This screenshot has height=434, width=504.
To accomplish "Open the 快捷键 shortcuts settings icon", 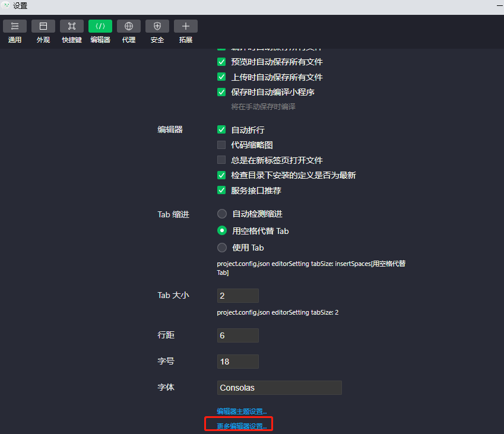I will tap(72, 26).
